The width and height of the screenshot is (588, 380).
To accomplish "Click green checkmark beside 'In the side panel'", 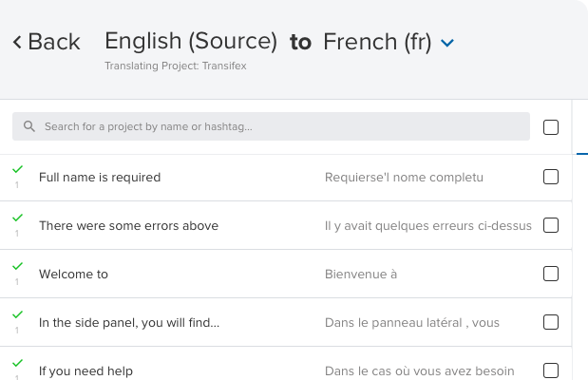I will click(x=17, y=314).
